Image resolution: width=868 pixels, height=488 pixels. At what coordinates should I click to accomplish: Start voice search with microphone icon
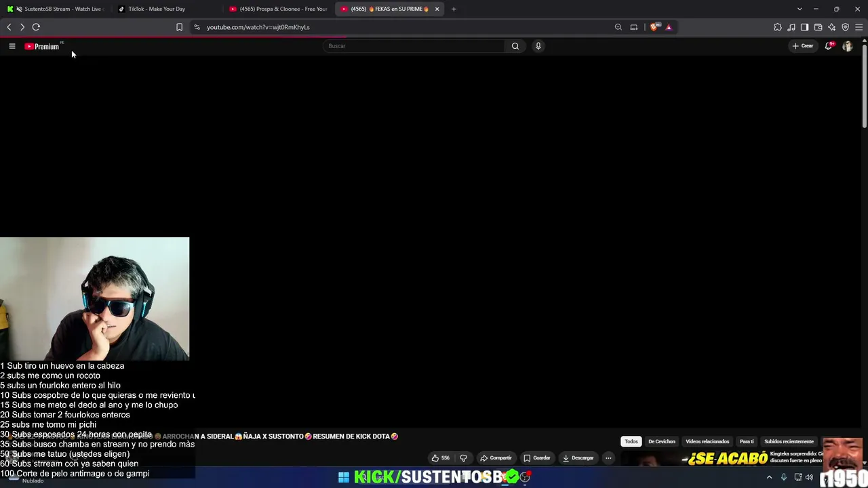538,46
